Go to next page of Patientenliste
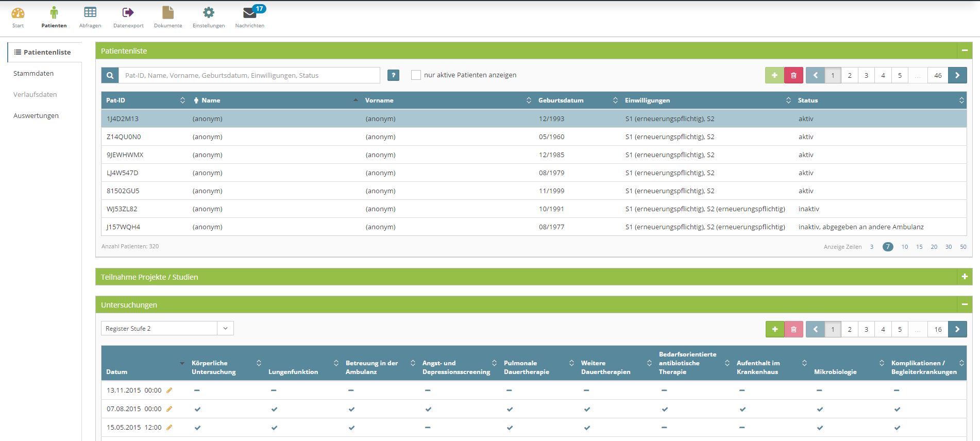980x441 pixels. (x=957, y=75)
